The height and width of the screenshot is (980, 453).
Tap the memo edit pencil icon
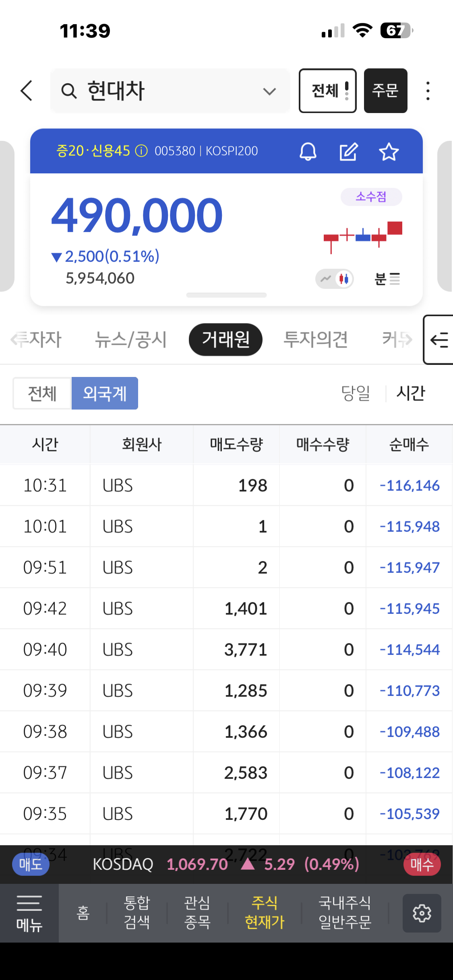click(x=348, y=152)
